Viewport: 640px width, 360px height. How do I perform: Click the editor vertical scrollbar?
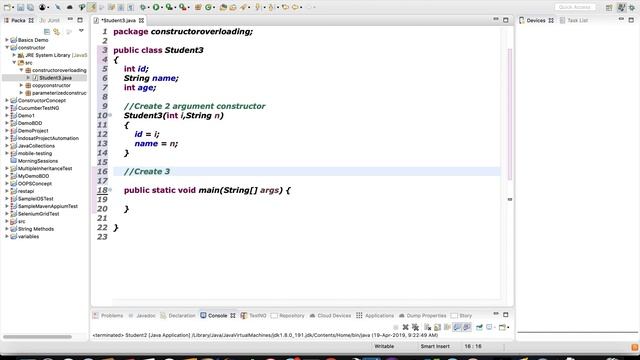click(x=509, y=114)
